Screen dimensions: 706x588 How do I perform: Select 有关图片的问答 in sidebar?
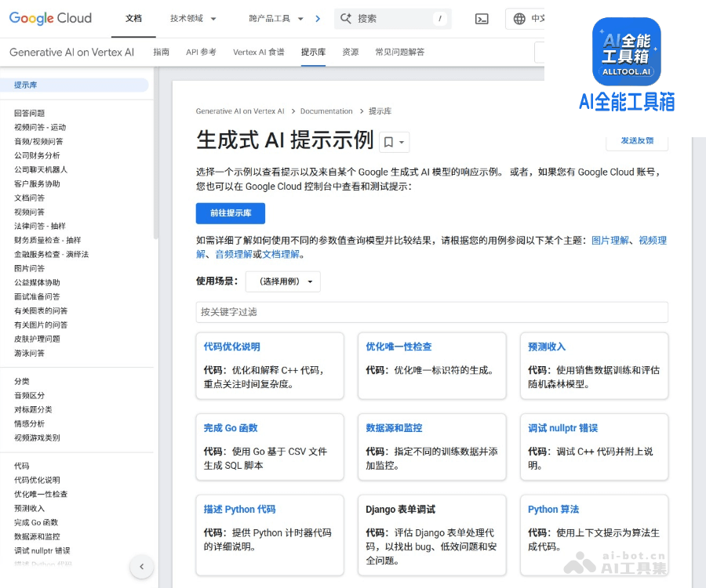[41, 325]
